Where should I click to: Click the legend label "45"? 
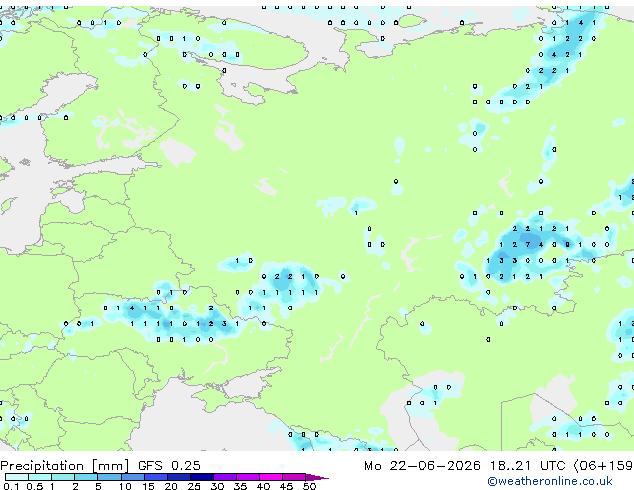pyautogui.click(x=286, y=486)
